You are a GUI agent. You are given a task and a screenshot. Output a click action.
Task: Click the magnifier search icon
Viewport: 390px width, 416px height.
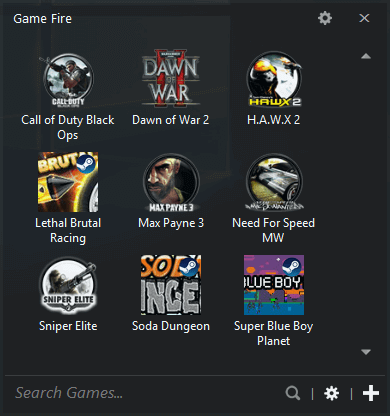pyautogui.click(x=293, y=393)
